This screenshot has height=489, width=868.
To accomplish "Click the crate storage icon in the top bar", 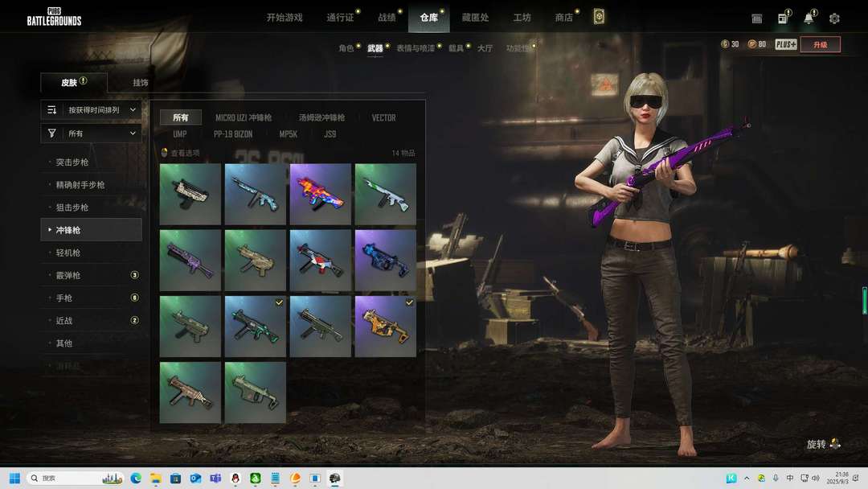I will 757,18.
